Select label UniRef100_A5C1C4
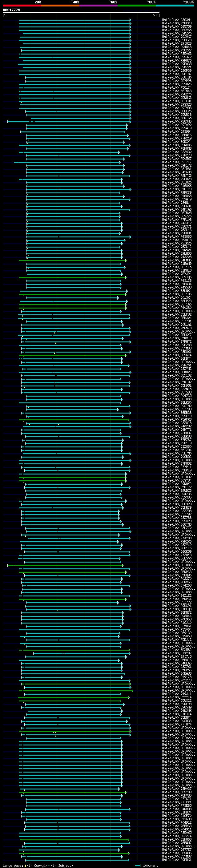This screenshot has width=197, height=868. pyautogui.click(x=177, y=88)
